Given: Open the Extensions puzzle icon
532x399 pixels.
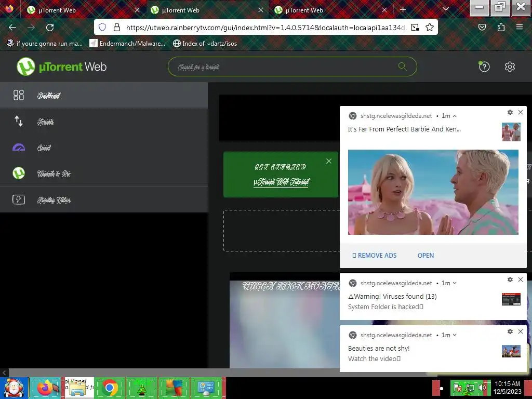Looking at the screenshot, I should tap(501, 27).
